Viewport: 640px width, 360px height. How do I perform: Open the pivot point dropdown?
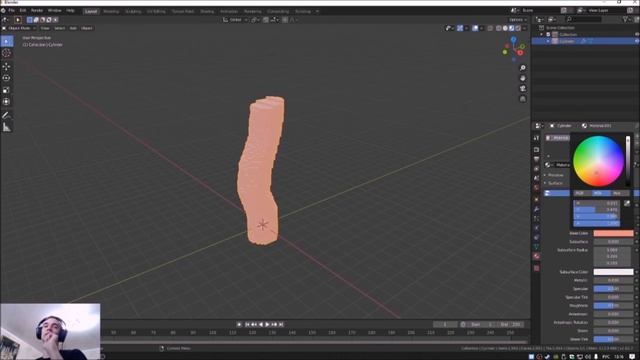coord(256,20)
